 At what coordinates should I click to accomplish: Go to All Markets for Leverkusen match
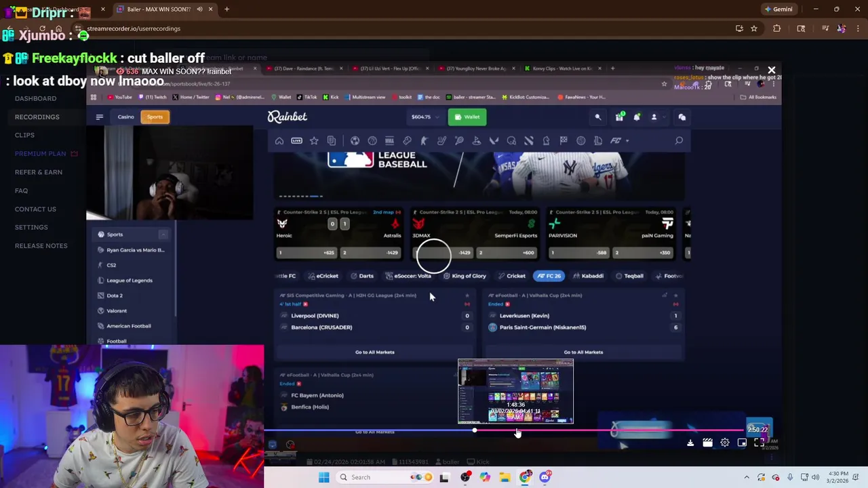pos(583,352)
